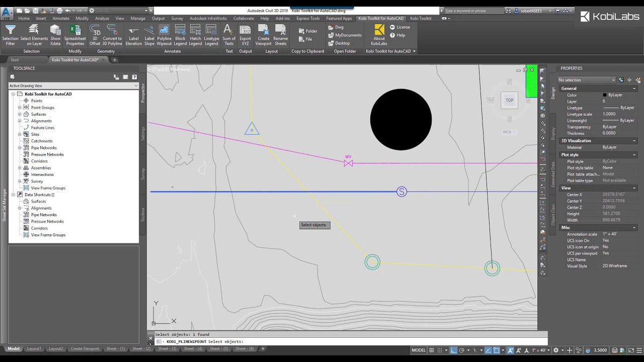Screen dimensions: 644x362
Task: Toggle the drawing grid display
Action: [x=432, y=350]
